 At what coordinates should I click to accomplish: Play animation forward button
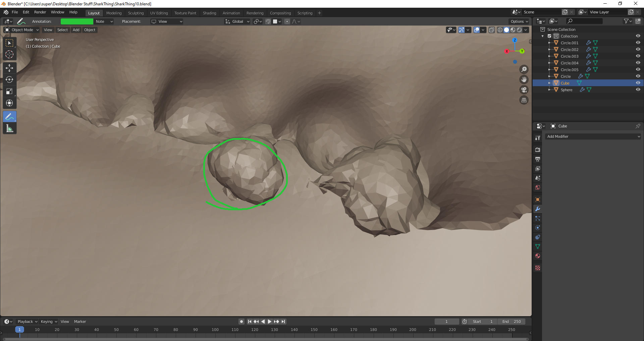pyautogui.click(x=270, y=322)
